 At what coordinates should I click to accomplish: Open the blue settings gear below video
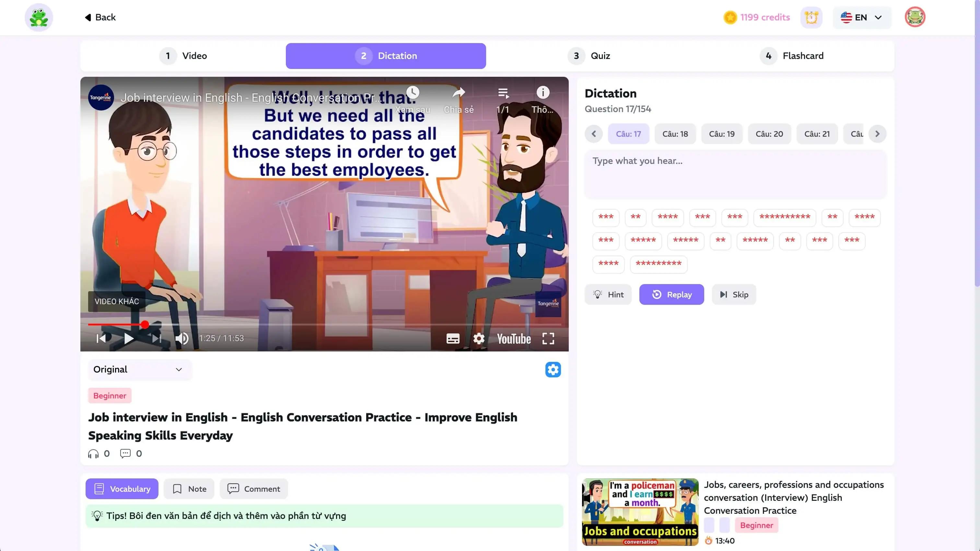pyautogui.click(x=553, y=370)
